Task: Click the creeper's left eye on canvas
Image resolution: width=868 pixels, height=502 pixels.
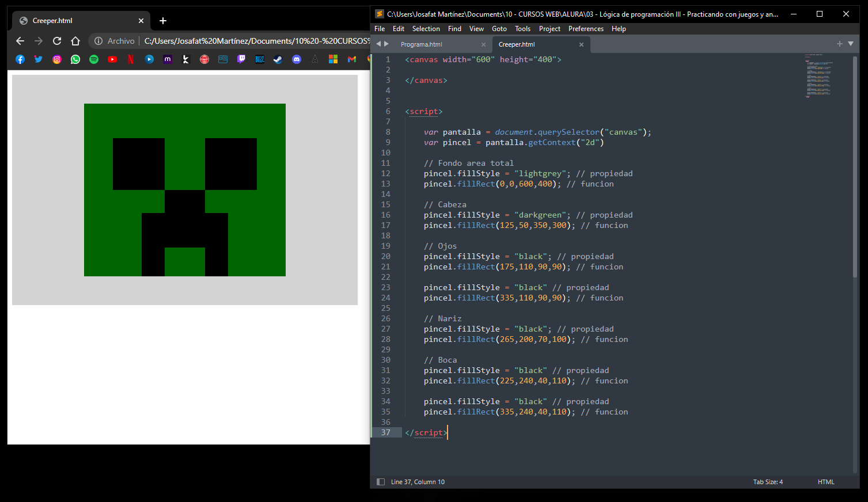Action: point(139,164)
